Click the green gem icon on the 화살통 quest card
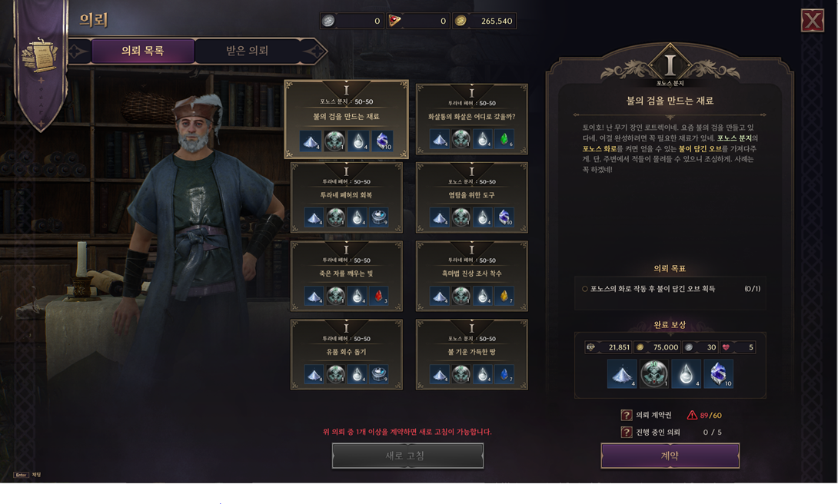Image resolution: width=838 pixels, height=504 pixels. [x=504, y=139]
